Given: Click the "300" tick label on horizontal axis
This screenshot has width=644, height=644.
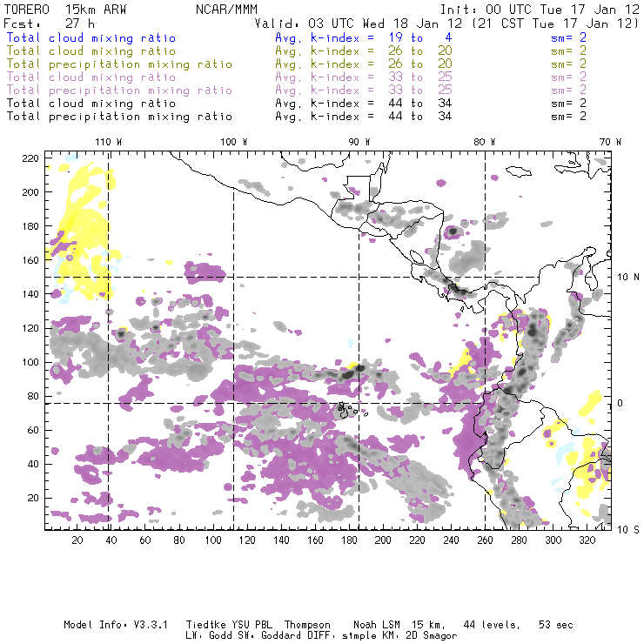Looking at the screenshot, I should [x=553, y=540].
